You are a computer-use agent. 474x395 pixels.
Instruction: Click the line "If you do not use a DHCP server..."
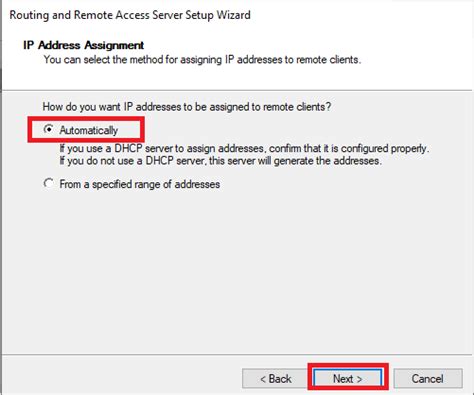pyautogui.click(x=220, y=161)
